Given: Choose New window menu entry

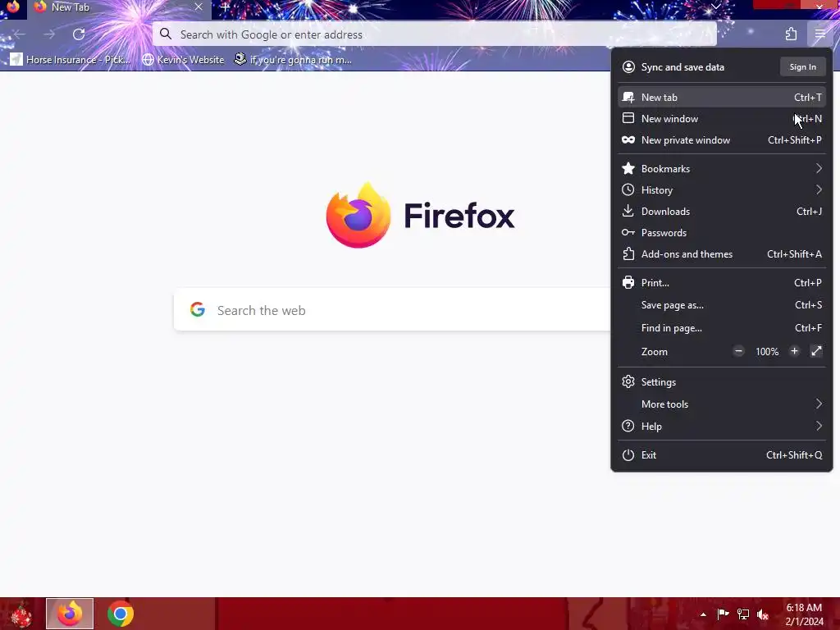Looking at the screenshot, I should tap(722, 118).
